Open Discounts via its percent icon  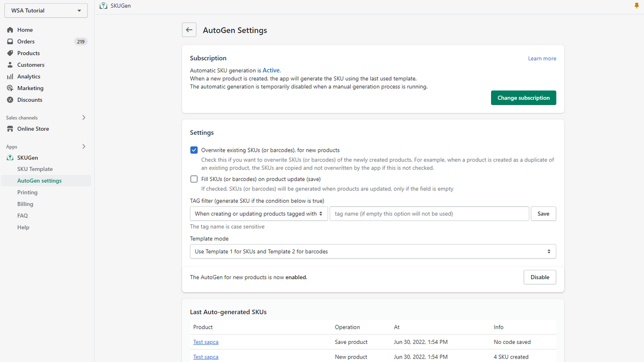pyautogui.click(x=9, y=100)
